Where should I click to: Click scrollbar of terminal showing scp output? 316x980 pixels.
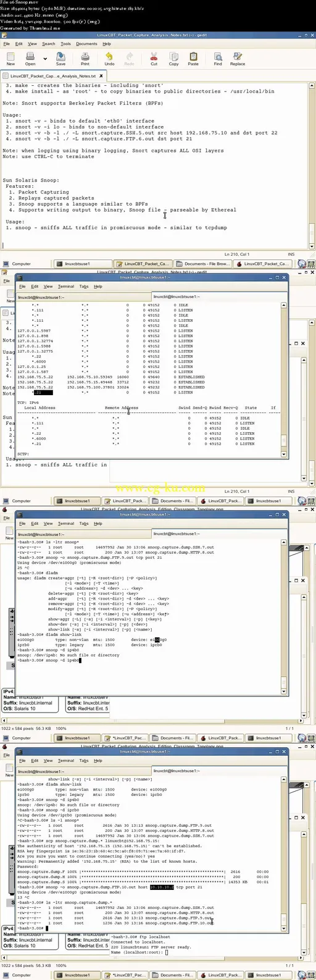[x=284, y=853]
